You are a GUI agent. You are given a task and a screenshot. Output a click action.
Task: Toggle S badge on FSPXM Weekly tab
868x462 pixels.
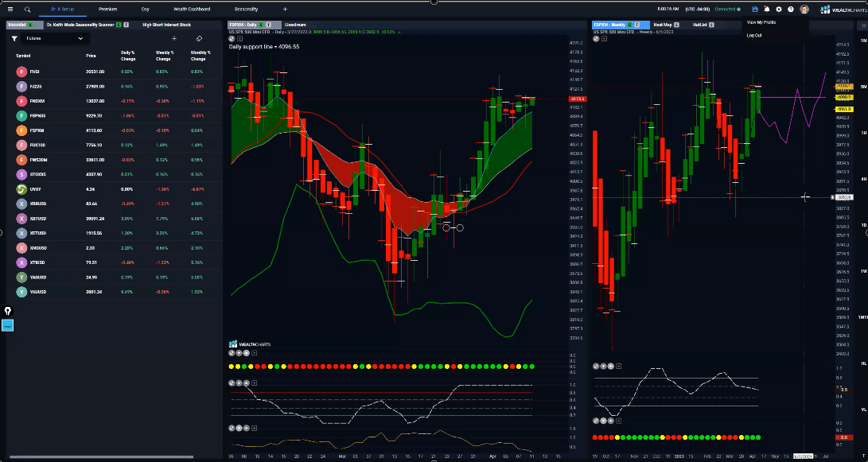[629, 25]
